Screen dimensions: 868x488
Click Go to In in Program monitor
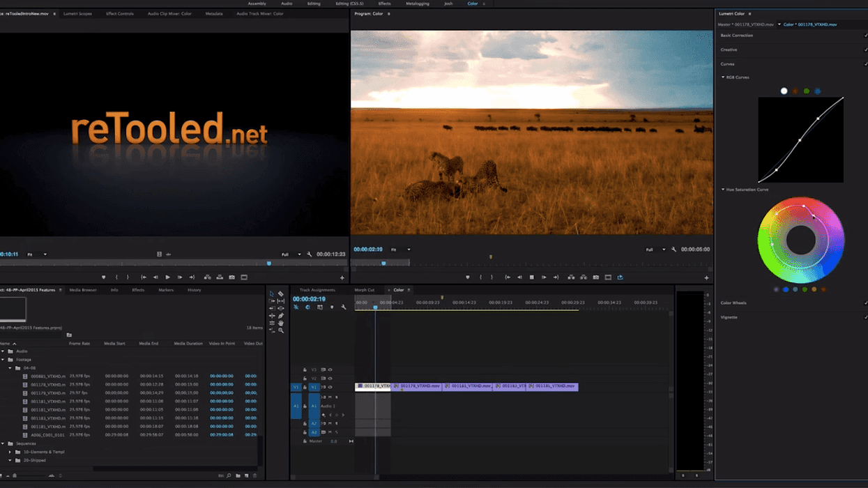[508, 277]
